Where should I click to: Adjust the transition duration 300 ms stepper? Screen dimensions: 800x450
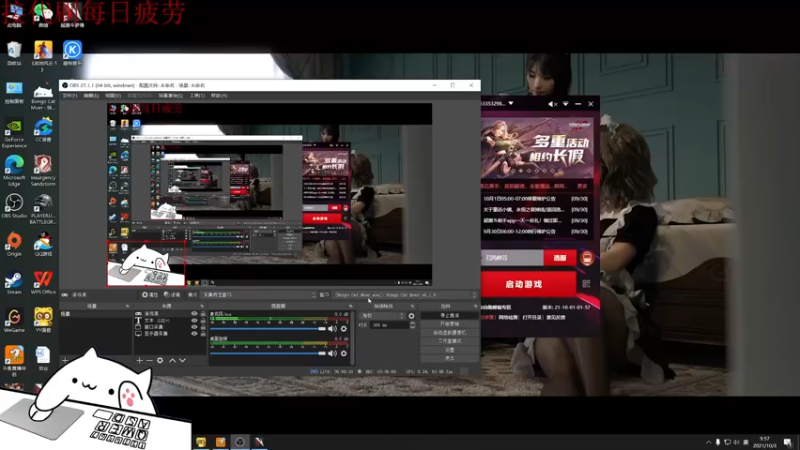(x=412, y=325)
